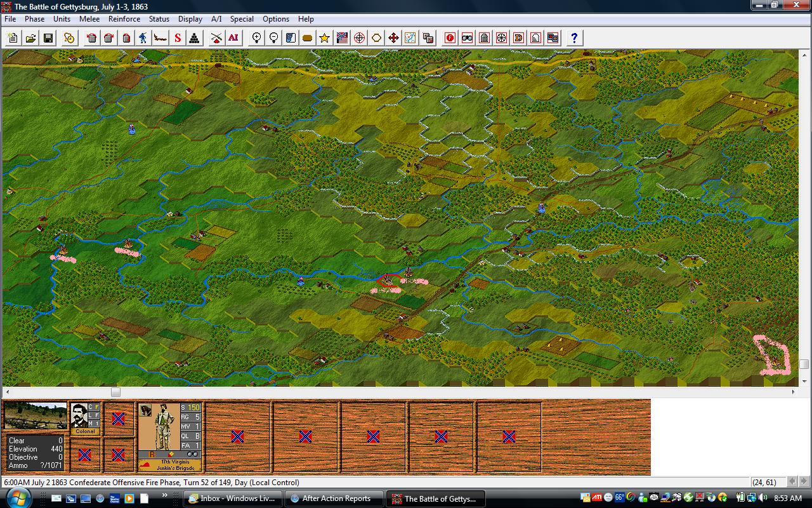Screen dimensions: 812x508
Task: Click the brown rounded base toolbar icon
Action: tap(308, 38)
